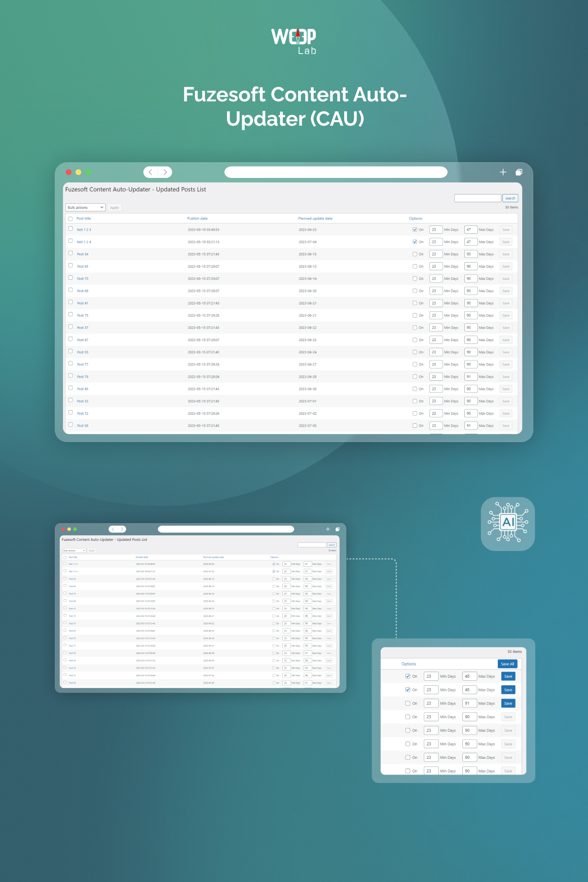
Task: Click the Max Days field for Post 45
Action: click(x=471, y=389)
